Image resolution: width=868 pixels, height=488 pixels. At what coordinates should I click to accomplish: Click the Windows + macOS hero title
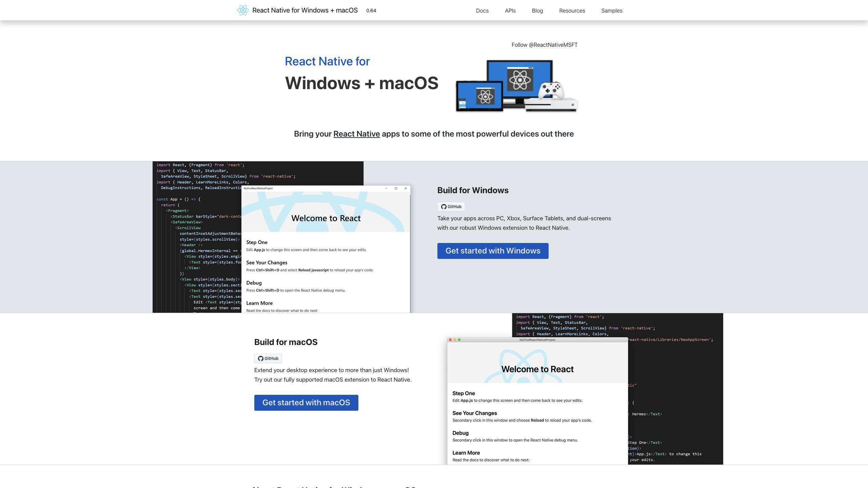pos(361,83)
